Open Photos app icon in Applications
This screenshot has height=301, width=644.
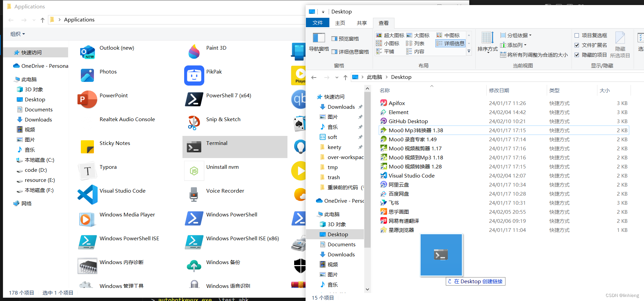88,76
